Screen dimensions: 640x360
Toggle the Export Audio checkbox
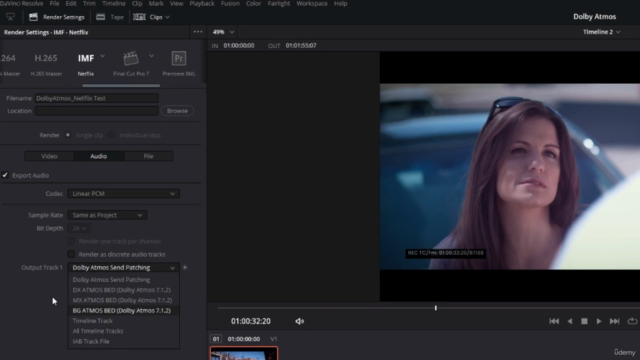(5, 175)
